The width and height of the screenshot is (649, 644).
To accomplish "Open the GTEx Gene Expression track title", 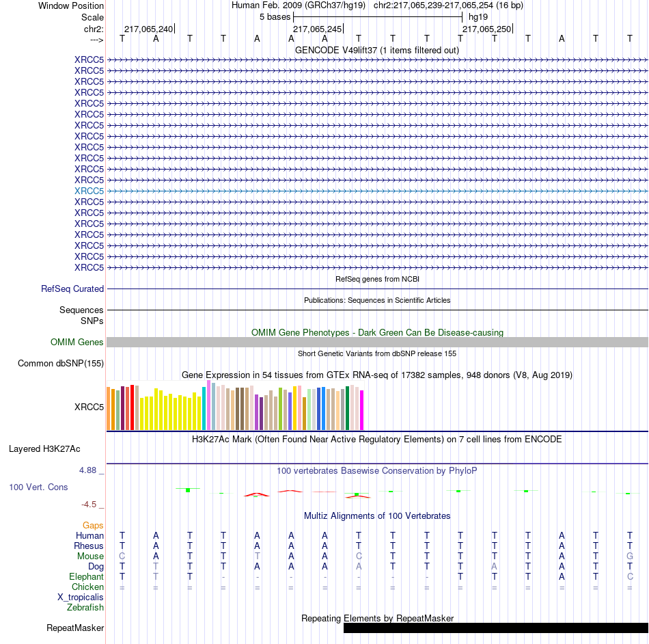I will pyautogui.click(x=377, y=375).
